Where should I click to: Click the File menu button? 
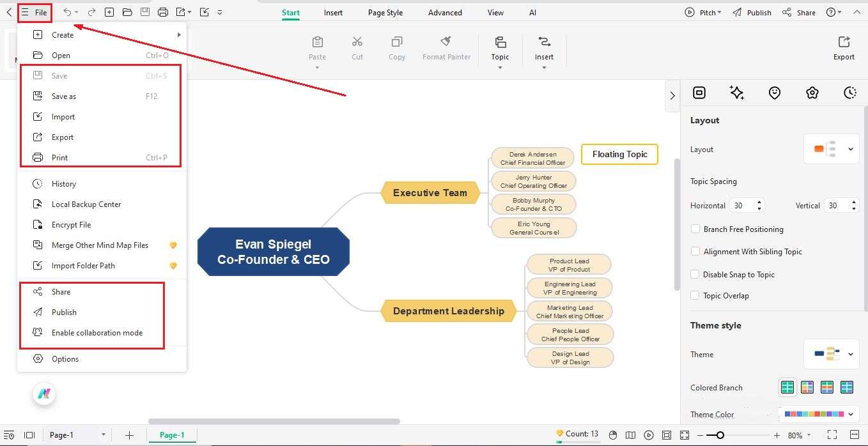[35, 12]
